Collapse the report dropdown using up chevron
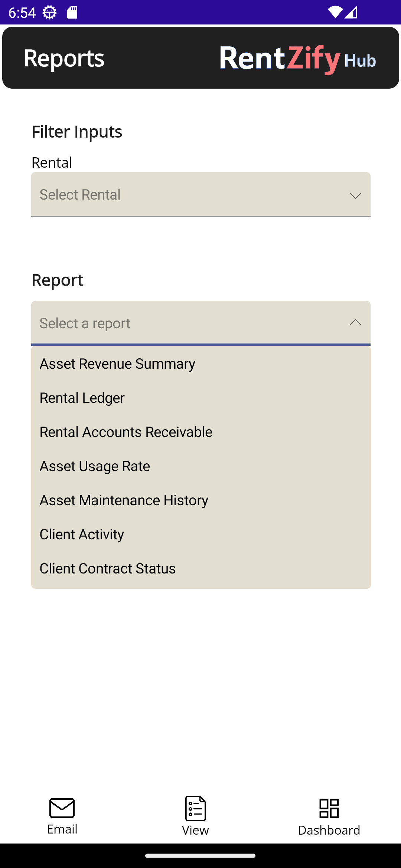 pos(355,323)
